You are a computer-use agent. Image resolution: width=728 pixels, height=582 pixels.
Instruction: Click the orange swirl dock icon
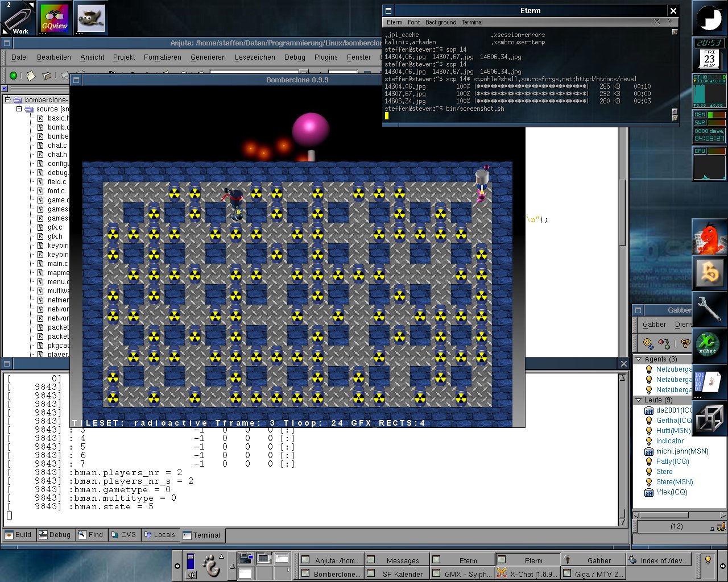coord(709,273)
